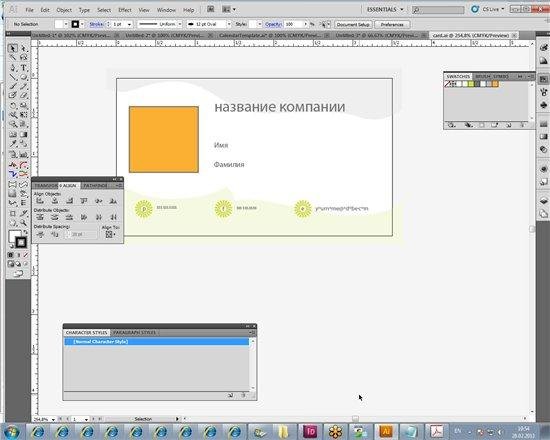Open Windows Start button
This screenshot has width=550, height=440.
pyautogui.click(x=12, y=431)
